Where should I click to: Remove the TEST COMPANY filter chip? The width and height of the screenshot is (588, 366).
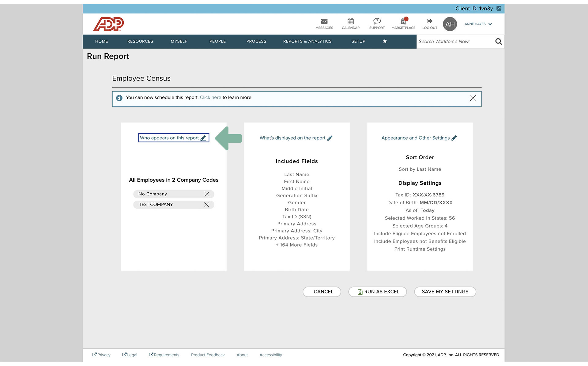click(207, 205)
